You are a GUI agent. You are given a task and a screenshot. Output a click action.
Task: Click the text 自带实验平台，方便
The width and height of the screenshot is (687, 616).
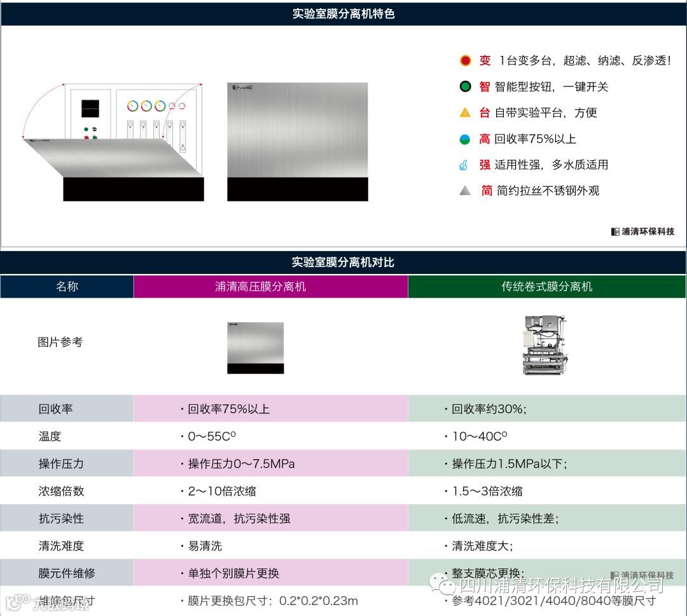546,113
